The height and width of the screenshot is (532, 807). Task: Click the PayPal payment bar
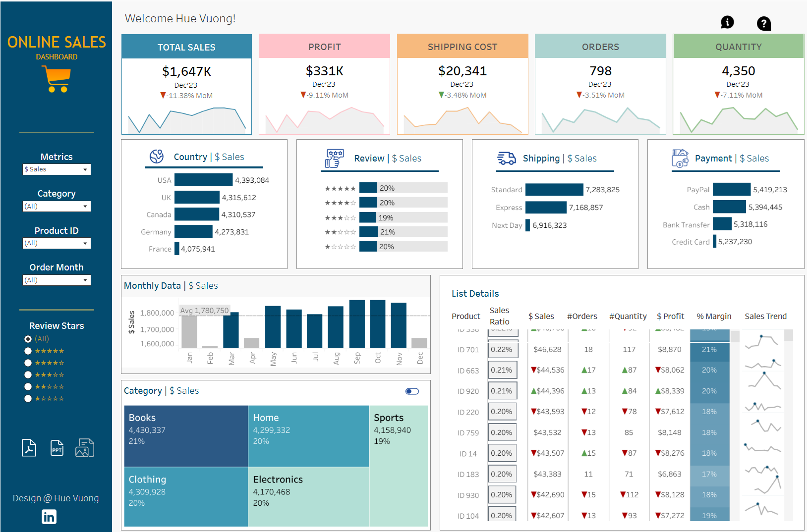pos(732,189)
